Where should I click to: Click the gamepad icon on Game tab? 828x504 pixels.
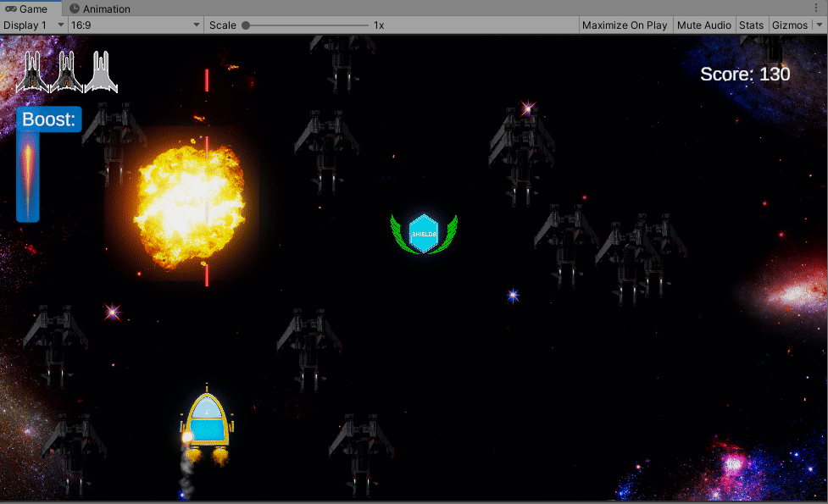(10, 8)
